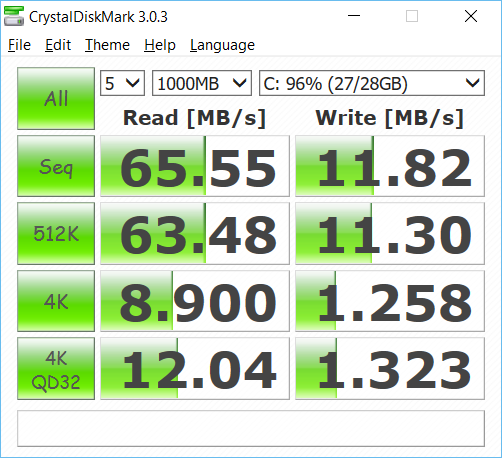Image resolution: width=502 pixels, height=458 pixels.
Task: Click the Read [MB/s] column header
Action: click(194, 118)
